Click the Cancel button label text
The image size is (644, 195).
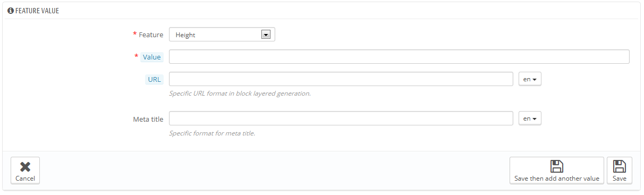pyautogui.click(x=25, y=179)
